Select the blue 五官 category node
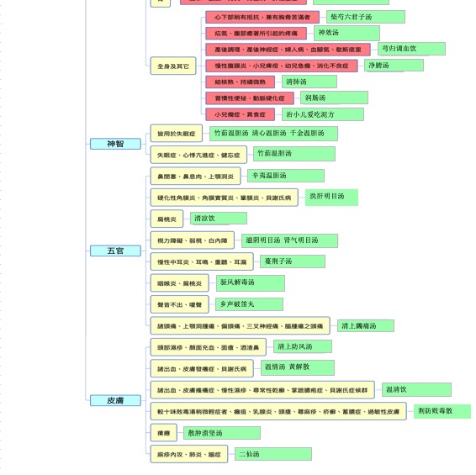Viewport: 476px width, 475px height. point(115,251)
